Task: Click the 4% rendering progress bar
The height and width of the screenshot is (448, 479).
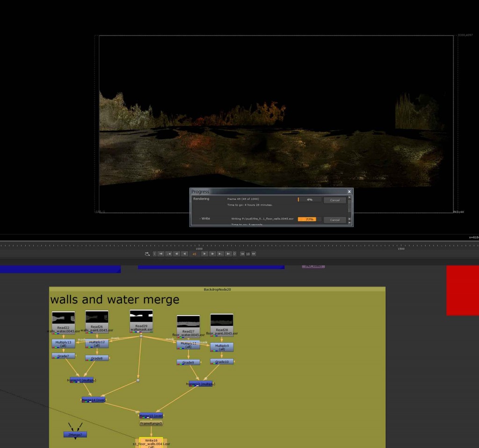Action: point(310,200)
